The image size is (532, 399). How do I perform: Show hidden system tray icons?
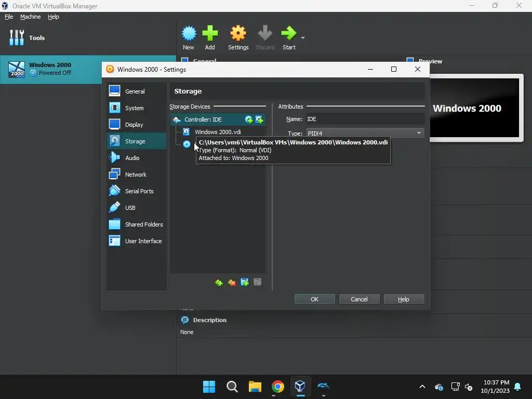(422, 387)
